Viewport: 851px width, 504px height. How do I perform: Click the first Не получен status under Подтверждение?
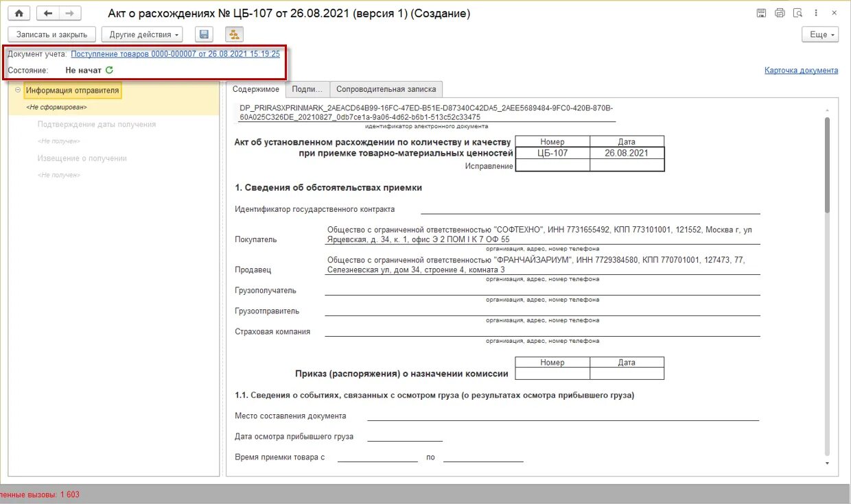click(x=59, y=141)
